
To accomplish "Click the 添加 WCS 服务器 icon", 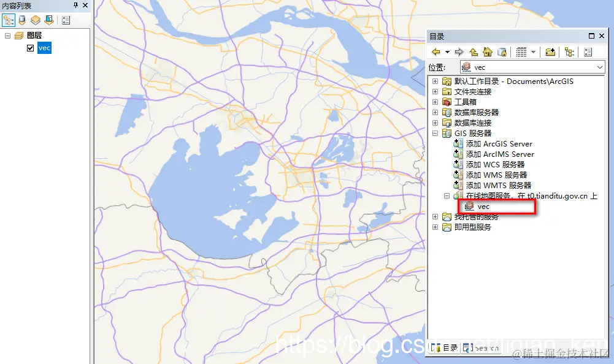I will pos(458,164).
